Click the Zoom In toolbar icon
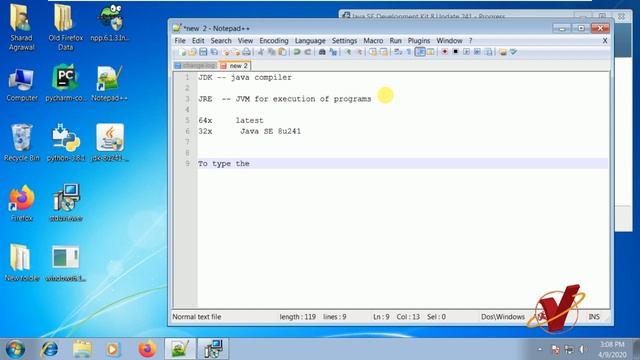640x360 pixels. (348, 52)
